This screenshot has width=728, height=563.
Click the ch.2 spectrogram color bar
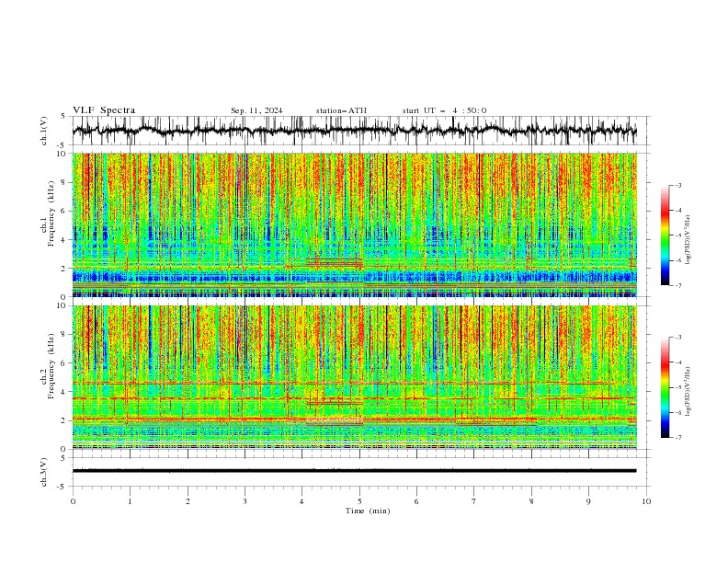click(665, 387)
